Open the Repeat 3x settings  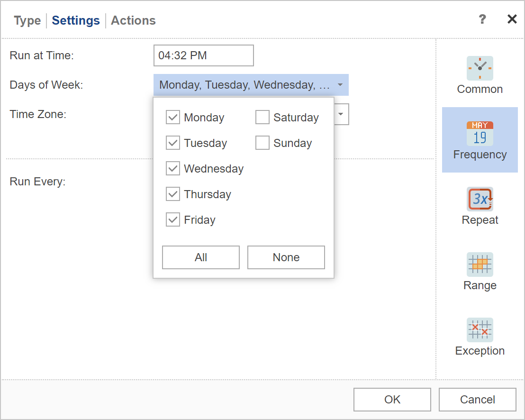[480, 206]
